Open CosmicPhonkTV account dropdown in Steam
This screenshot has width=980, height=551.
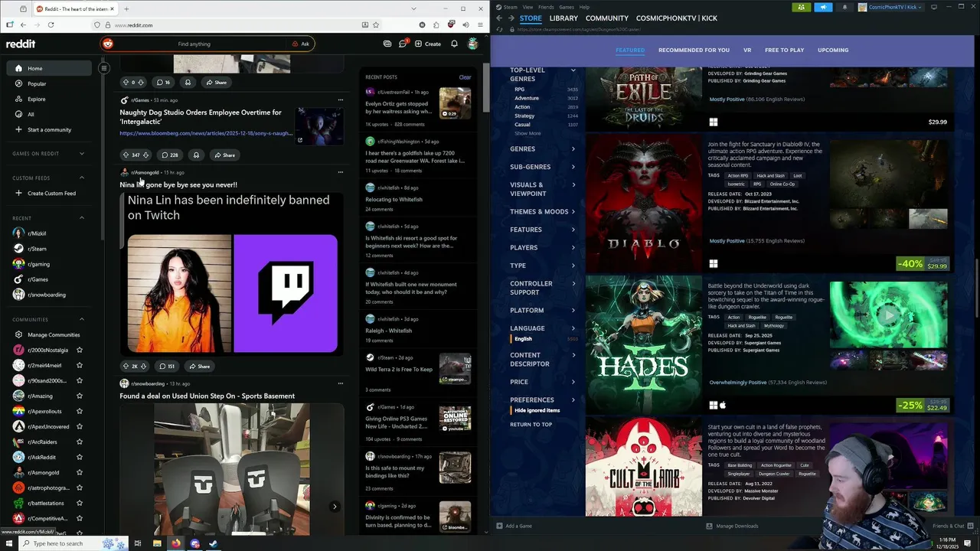pos(890,7)
